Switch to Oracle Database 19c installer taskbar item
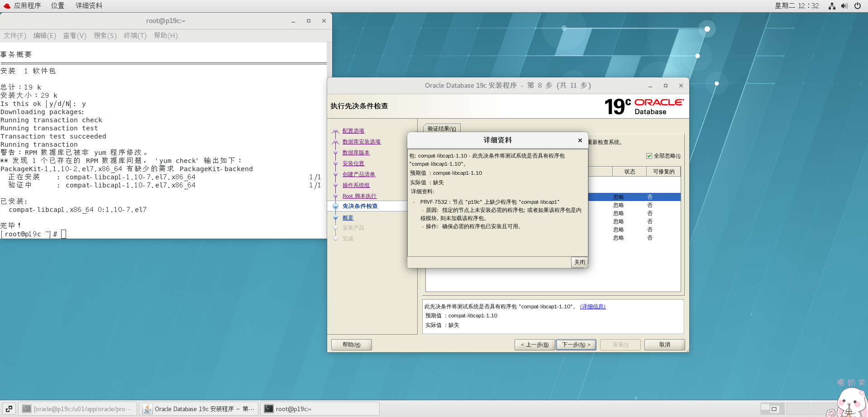This screenshot has width=868, height=417. (199, 409)
